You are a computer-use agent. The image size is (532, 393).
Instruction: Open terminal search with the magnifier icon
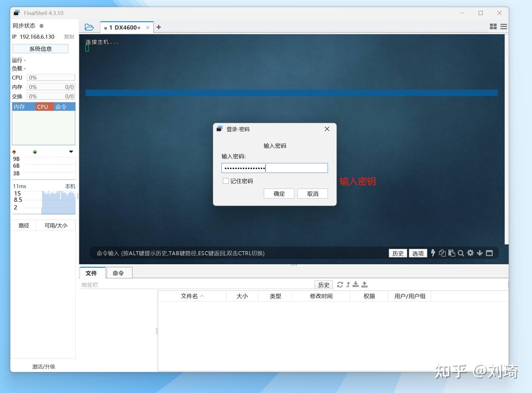[461, 253]
